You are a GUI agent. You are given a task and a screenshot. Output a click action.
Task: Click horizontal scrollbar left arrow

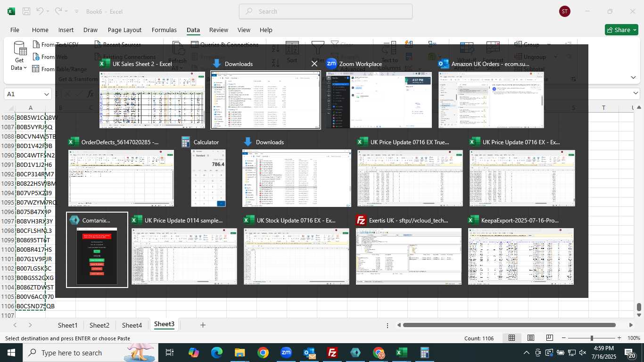click(399, 325)
